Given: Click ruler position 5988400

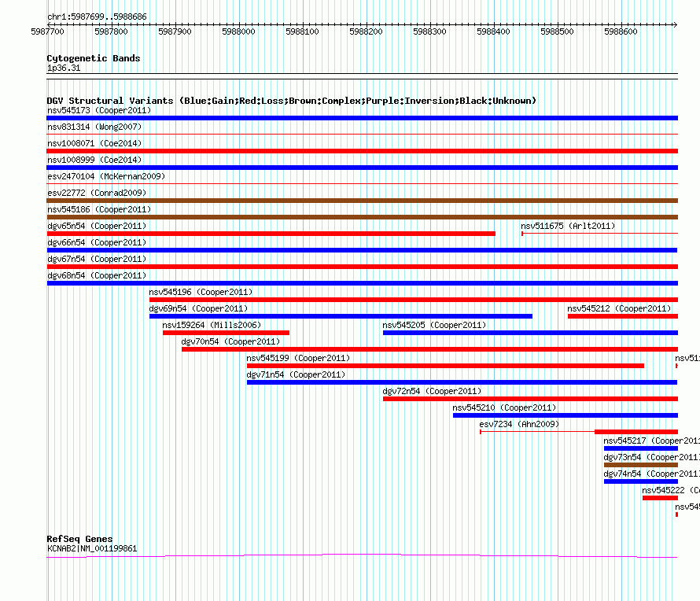Looking at the screenshot, I should [493, 31].
